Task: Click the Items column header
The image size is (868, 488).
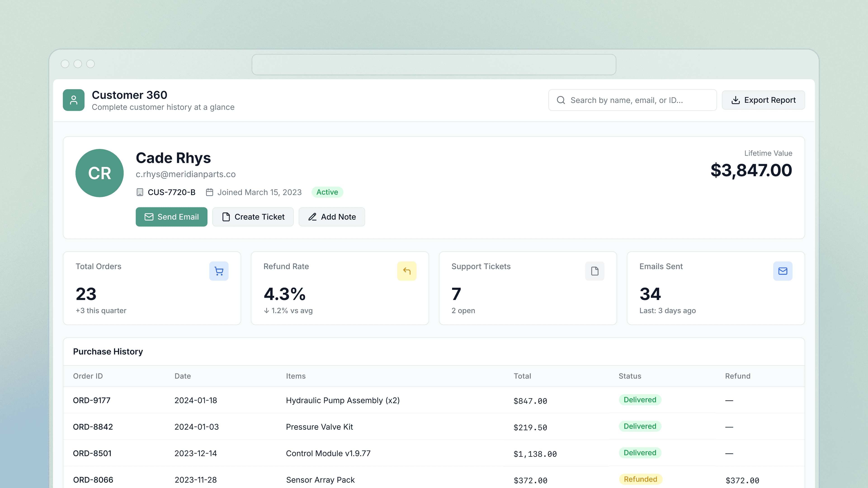Action: [296, 376]
